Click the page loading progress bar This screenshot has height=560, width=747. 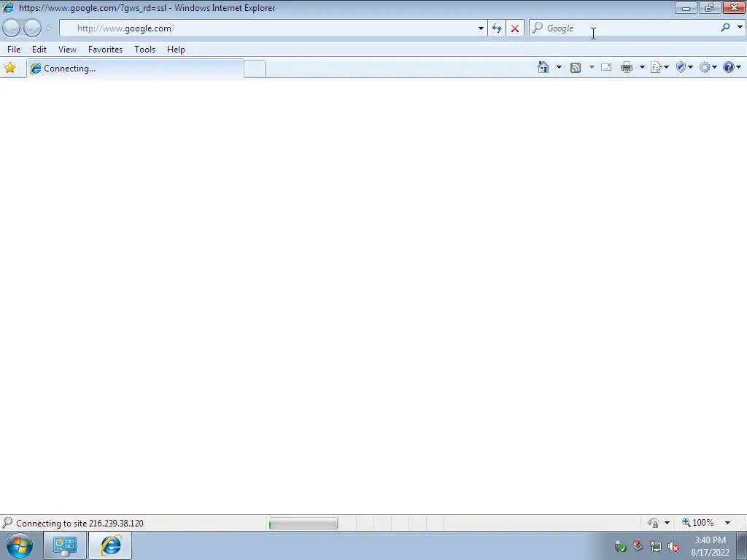pyautogui.click(x=303, y=524)
